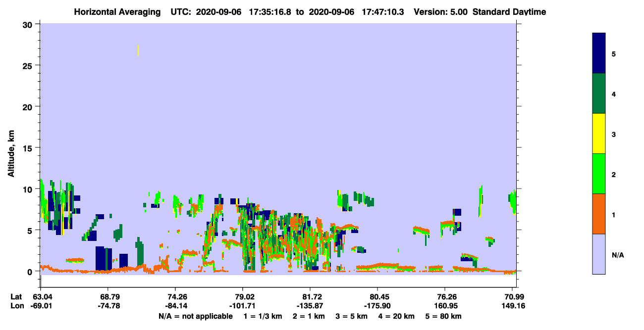This screenshot has height=330, width=644.
Task: Click longitude value -74.78
Action: 108,306
